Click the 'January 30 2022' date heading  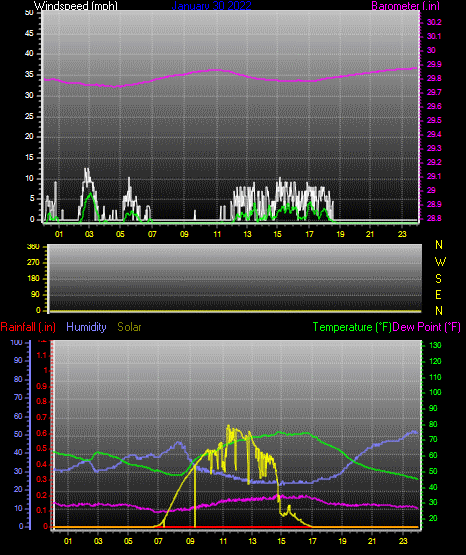point(212,6)
